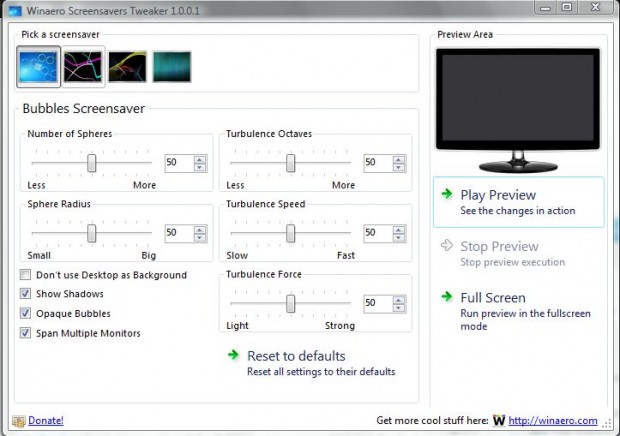Pick the Ribbons screensaver thumbnail
620x436 pixels.
[83, 67]
